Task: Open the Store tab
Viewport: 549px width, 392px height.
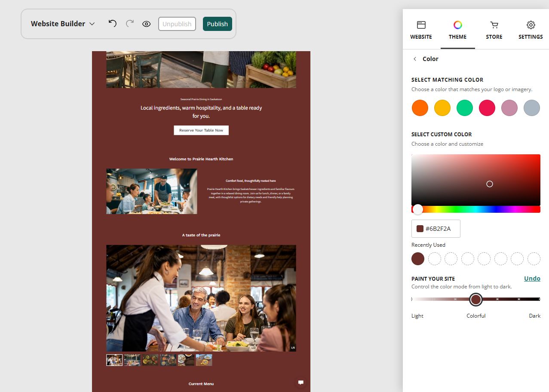Action: tap(494, 30)
